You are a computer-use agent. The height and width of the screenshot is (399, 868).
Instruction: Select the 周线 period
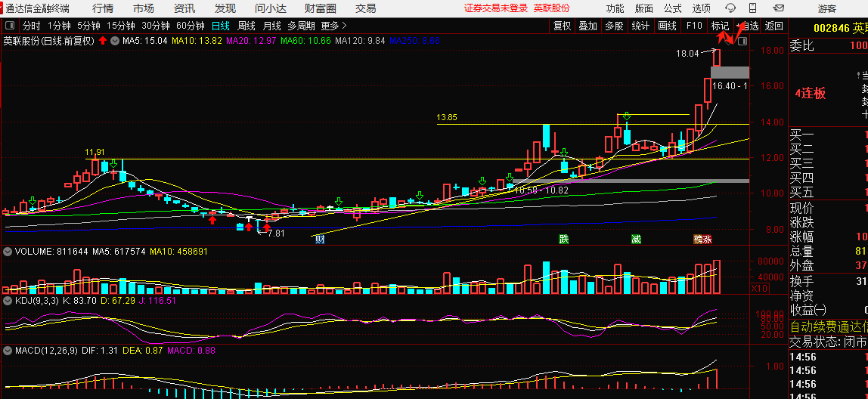246,26
